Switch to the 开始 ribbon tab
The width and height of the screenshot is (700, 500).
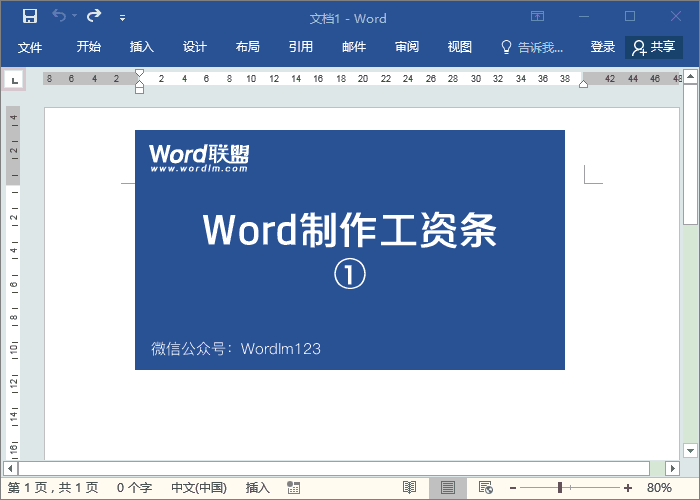pos(88,47)
